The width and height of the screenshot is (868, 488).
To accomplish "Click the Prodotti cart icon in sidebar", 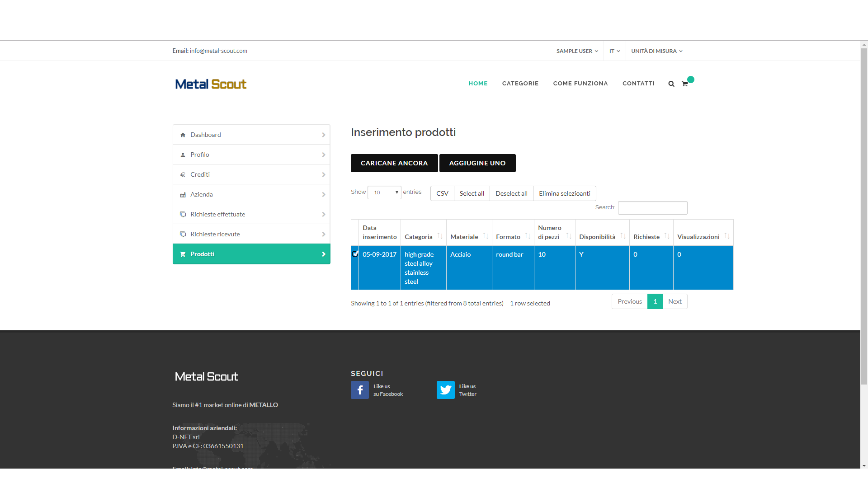I will [183, 254].
